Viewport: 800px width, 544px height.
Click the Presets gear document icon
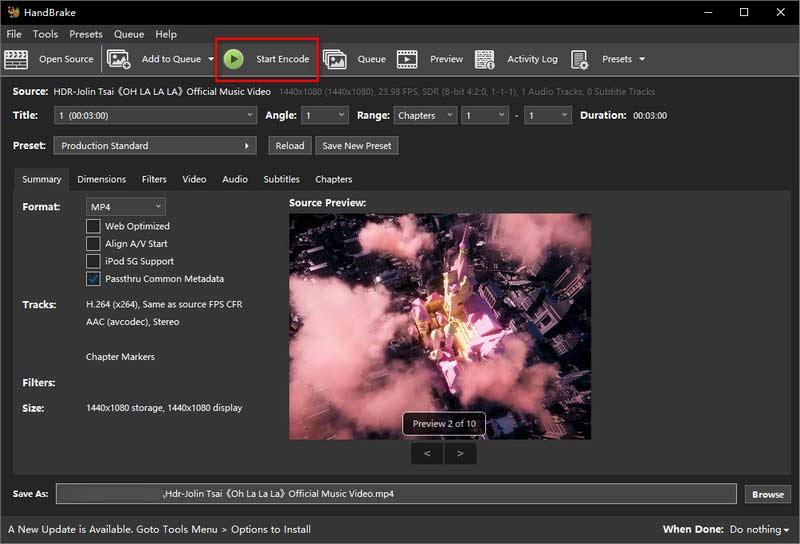(580, 59)
